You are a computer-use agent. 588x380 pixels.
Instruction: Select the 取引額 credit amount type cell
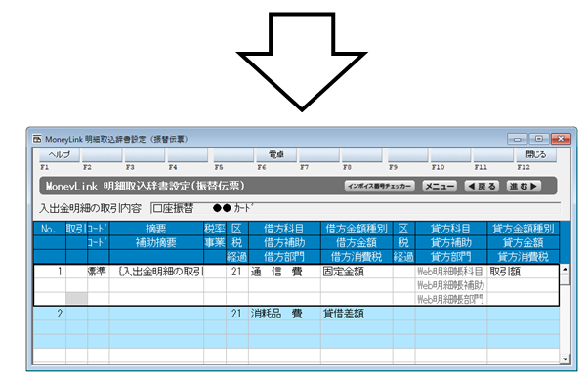(524, 272)
